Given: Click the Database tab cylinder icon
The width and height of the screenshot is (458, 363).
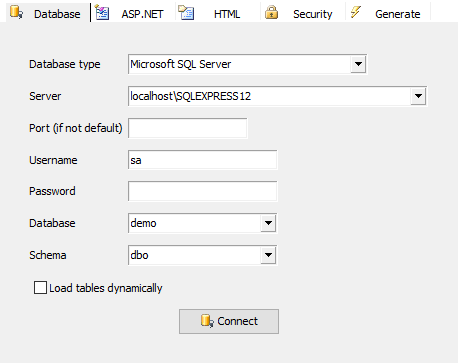Looking at the screenshot, I should coord(16,13).
